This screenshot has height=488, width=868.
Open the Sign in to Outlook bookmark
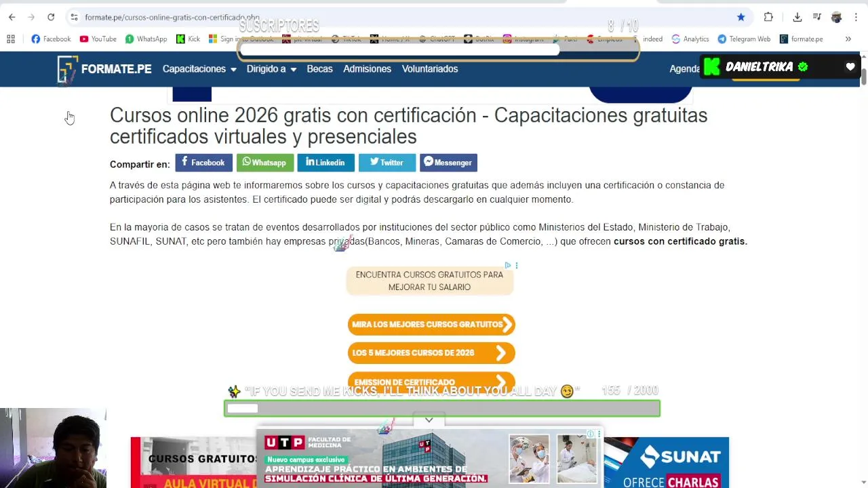(x=241, y=39)
